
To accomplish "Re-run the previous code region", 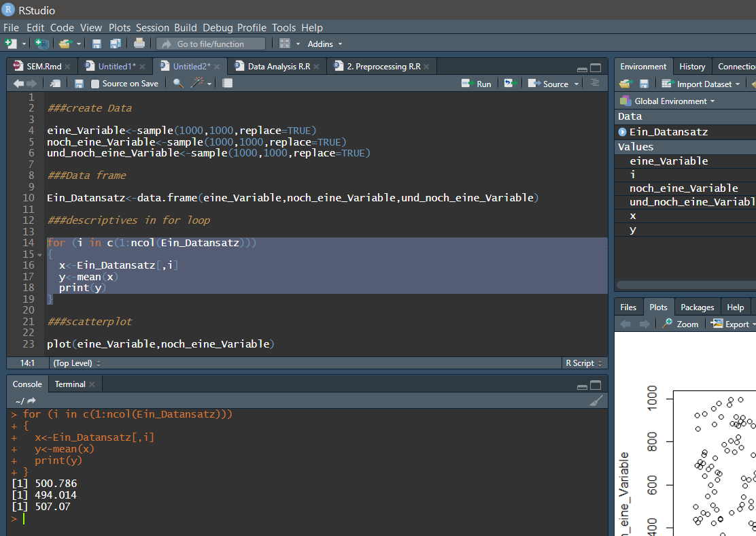I will pos(511,84).
